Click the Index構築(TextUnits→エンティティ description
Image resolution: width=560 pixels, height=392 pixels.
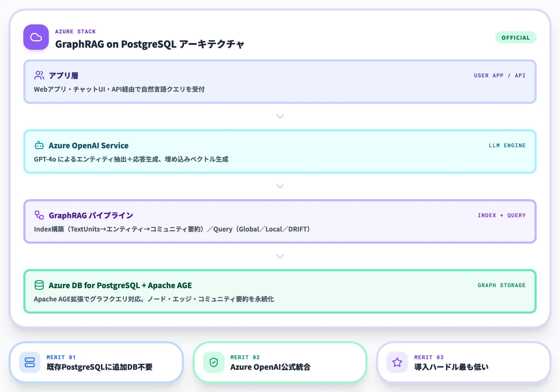[172, 229]
